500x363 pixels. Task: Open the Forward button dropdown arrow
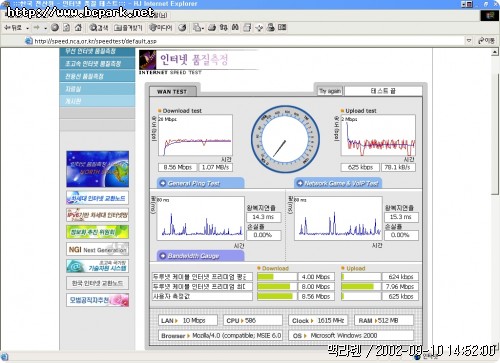45,28
